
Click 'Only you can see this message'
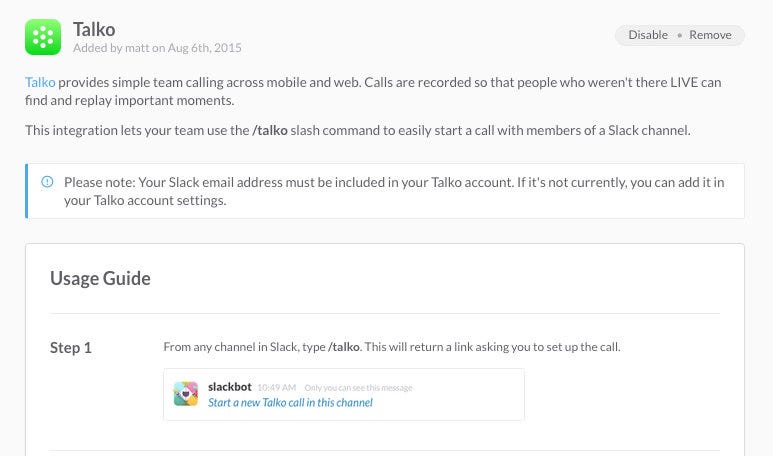[358, 388]
